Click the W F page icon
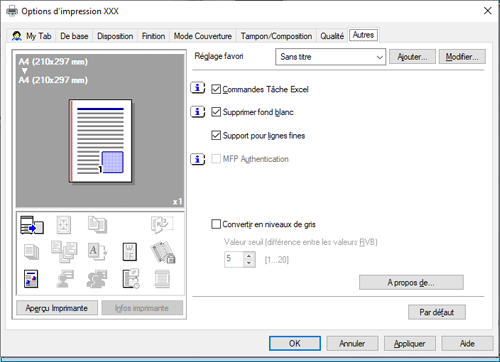500x362 pixels. (130, 252)
